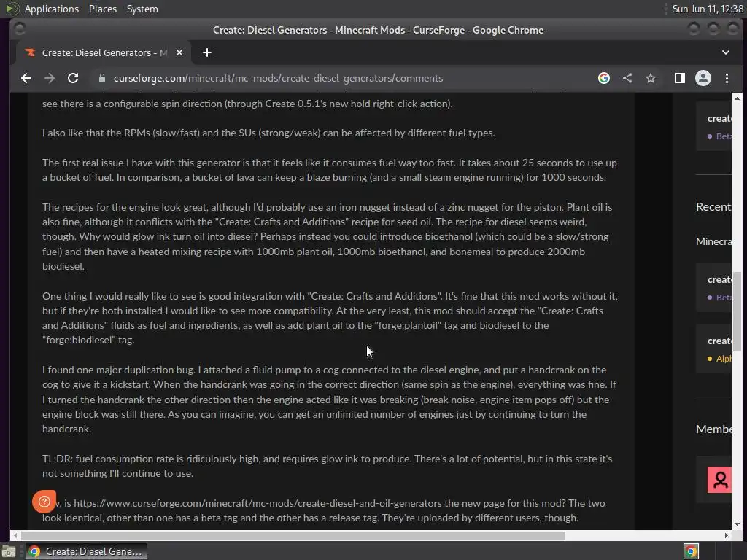Click the paragraph starting 'One thing I would really like'

click(330, 318)
